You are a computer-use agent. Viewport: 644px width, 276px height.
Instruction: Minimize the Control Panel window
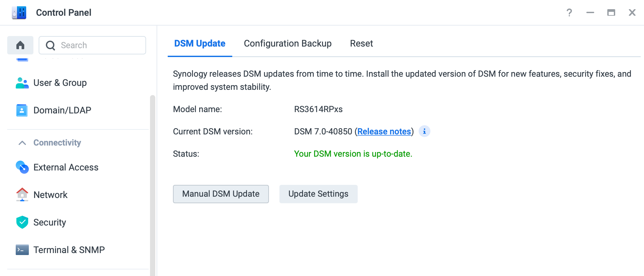[x=590, y=12]
